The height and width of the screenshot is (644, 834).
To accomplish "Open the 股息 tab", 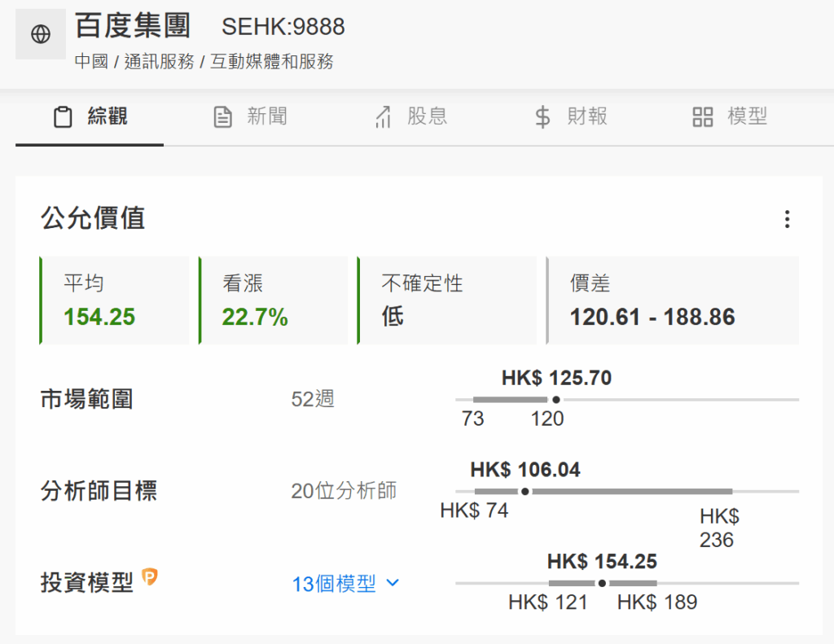I will point(410,117).
